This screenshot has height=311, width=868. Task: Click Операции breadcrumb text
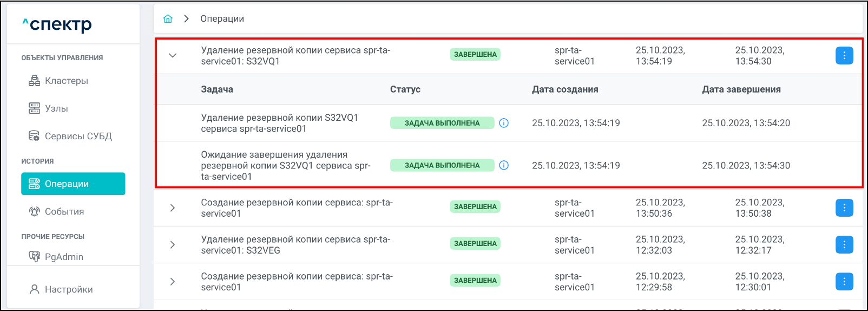tap(222, 19)
